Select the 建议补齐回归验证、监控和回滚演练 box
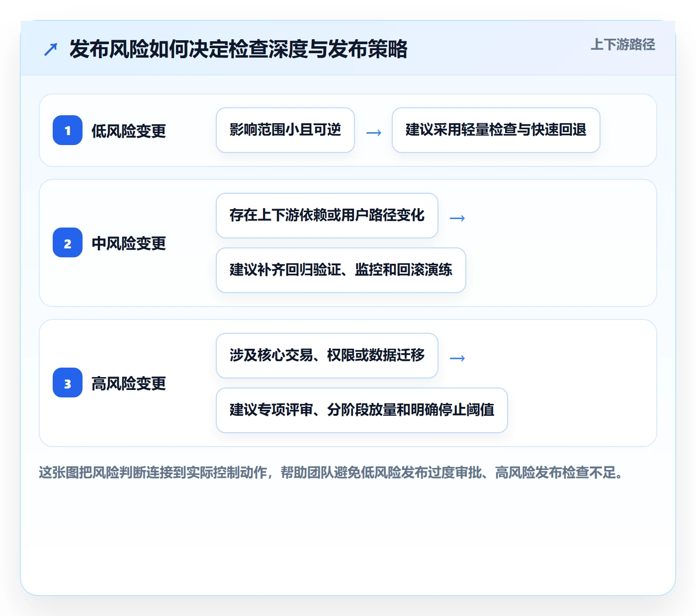 tap(341, 270)
